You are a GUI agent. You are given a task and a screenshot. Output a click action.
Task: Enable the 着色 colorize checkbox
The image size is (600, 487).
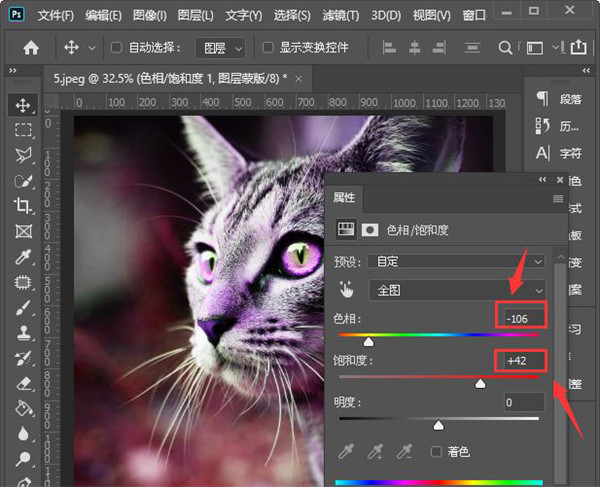tap(436, 452)
